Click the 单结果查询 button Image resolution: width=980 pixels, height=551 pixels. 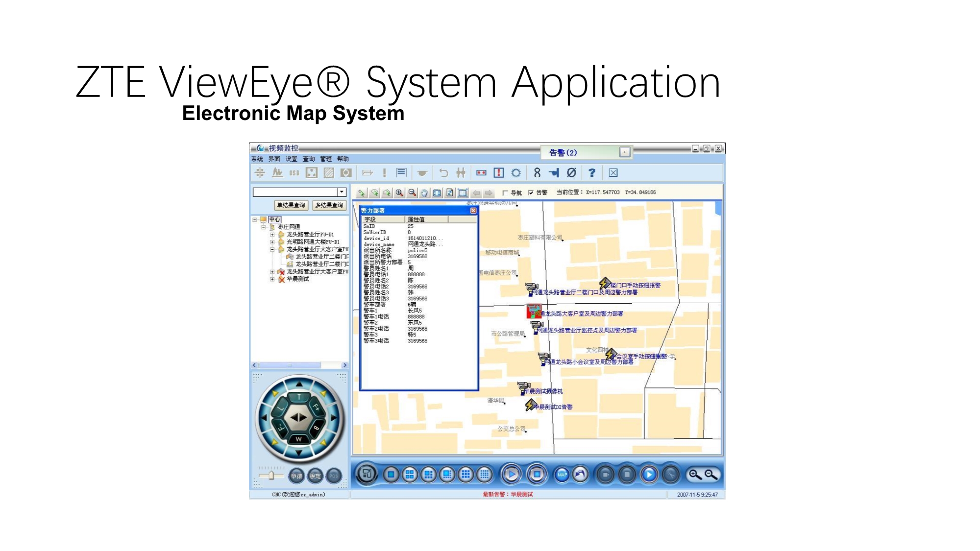(291, 205)
